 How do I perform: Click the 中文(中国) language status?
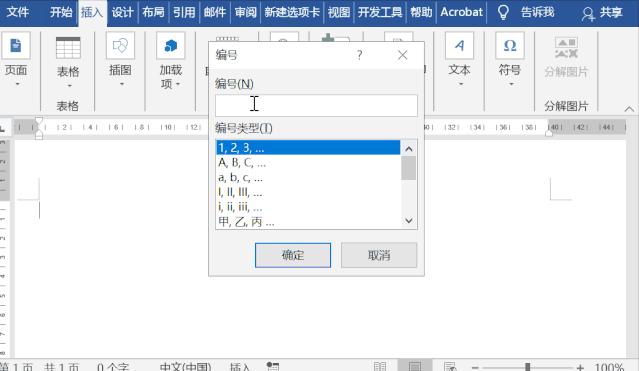coord(185,367)
